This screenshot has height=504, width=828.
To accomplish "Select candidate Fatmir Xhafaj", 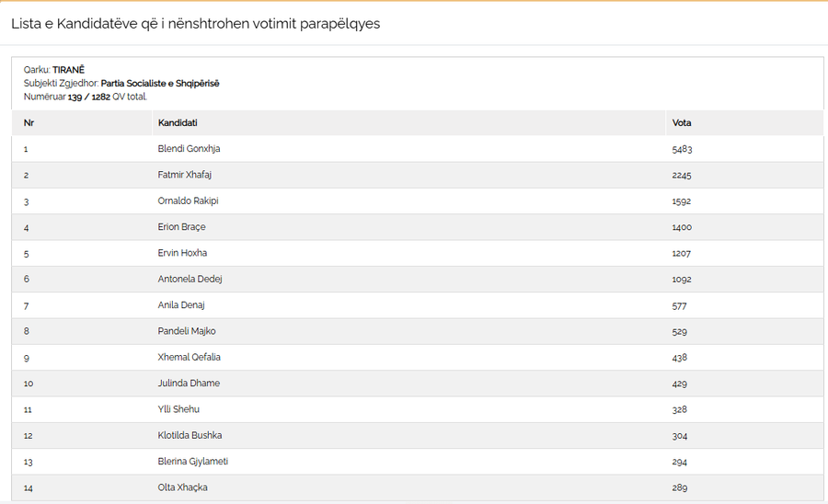I will point(184,175).
